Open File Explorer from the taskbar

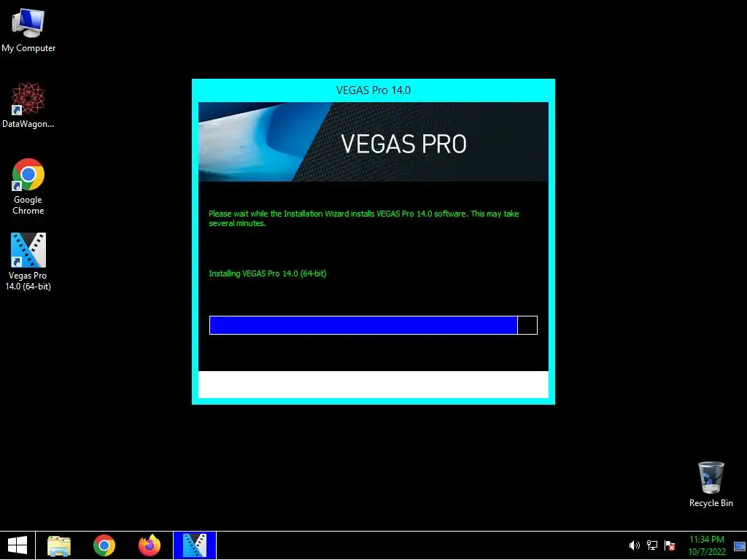tap(59, 545)
